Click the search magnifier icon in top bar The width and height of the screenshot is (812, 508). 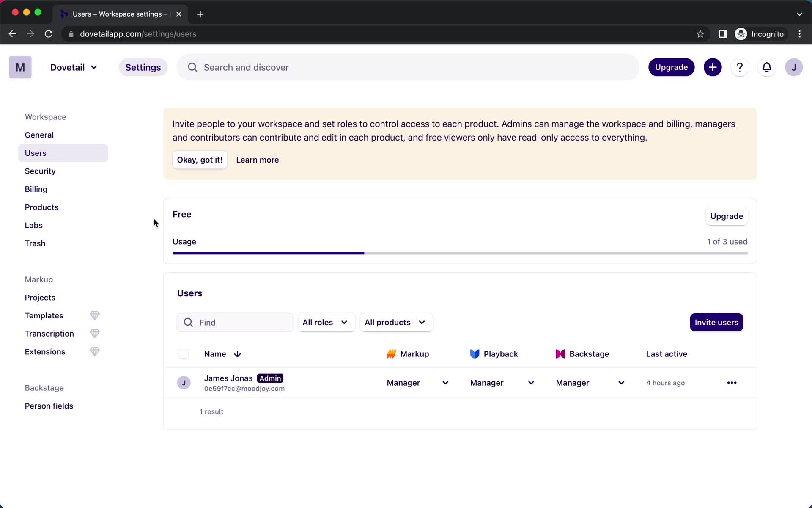tap(192, 67)
